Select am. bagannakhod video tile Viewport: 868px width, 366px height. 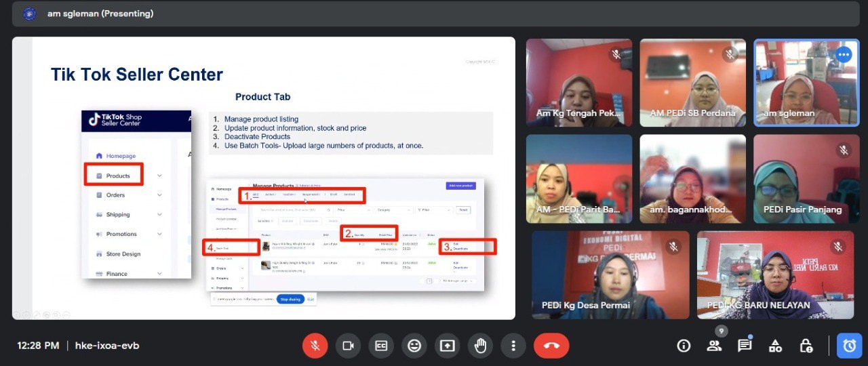click(692, 179)
